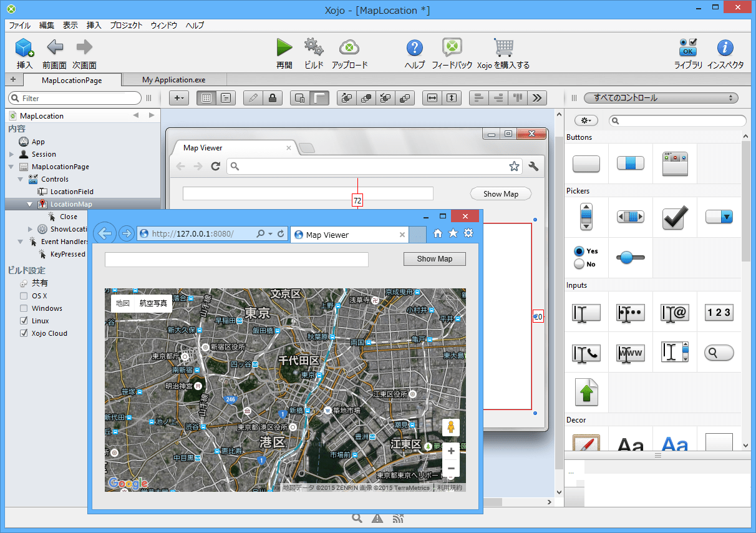Switch map to aerial photo view
The image size is (756, 533).
tap(153, 303)
